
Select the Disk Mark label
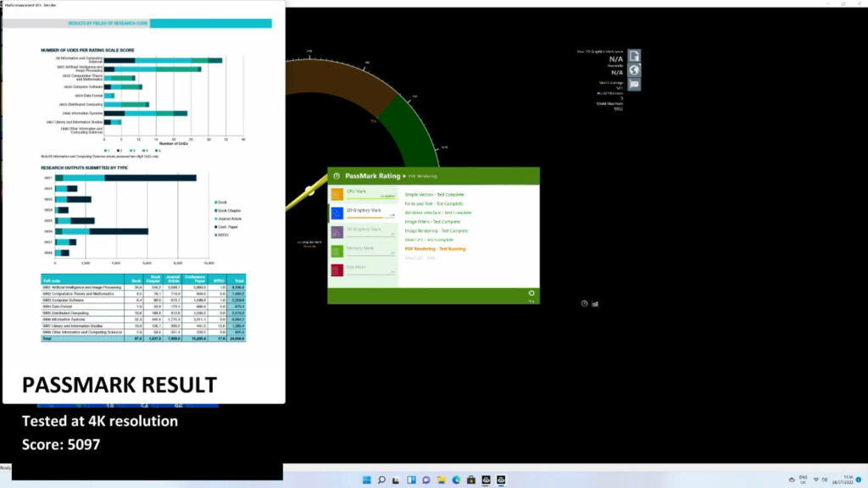[356, 267]
